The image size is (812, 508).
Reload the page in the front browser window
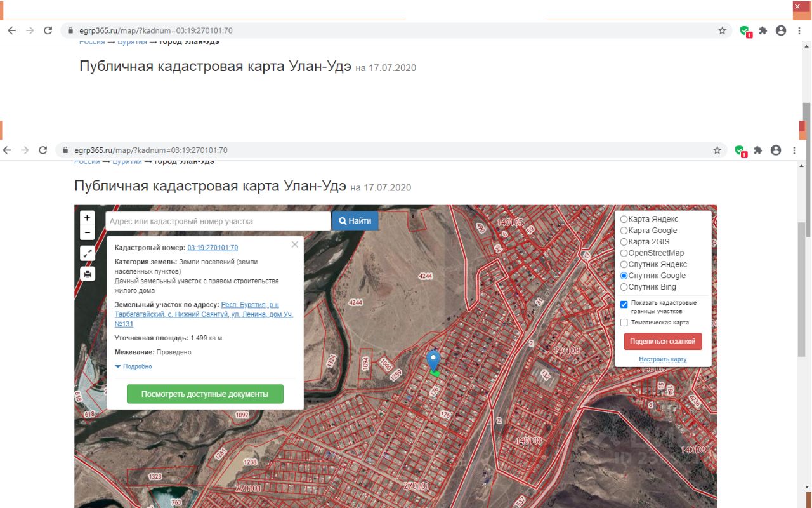click(x=43, y=150)
